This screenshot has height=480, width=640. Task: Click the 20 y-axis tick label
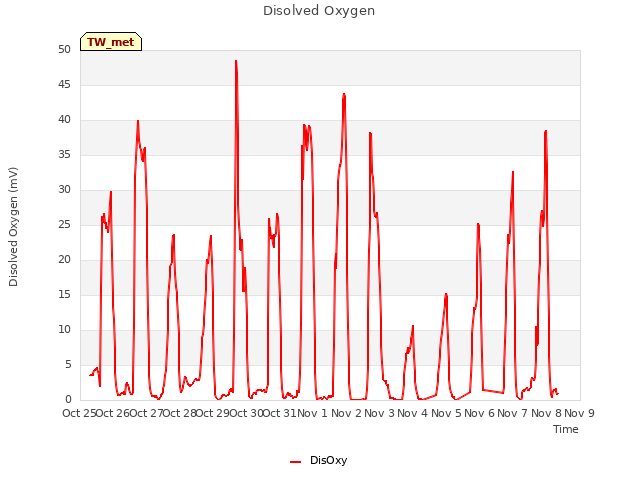pos(64,260)
